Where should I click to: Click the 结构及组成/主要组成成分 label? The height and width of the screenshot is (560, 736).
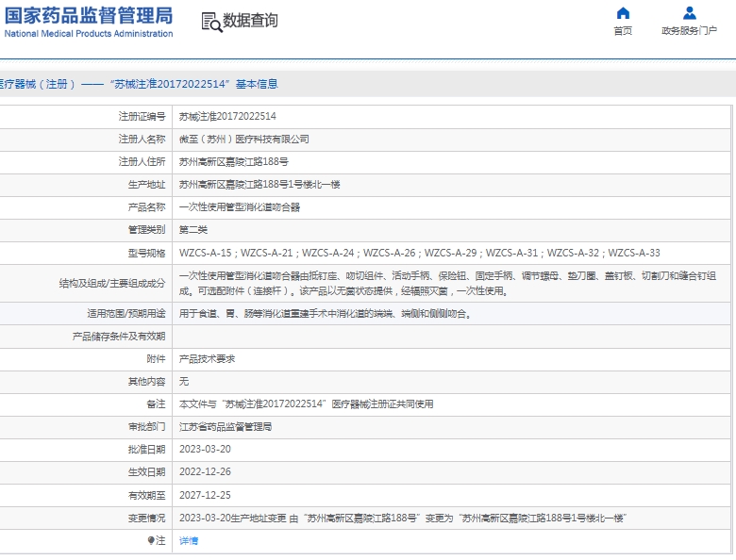click(112, 283)
